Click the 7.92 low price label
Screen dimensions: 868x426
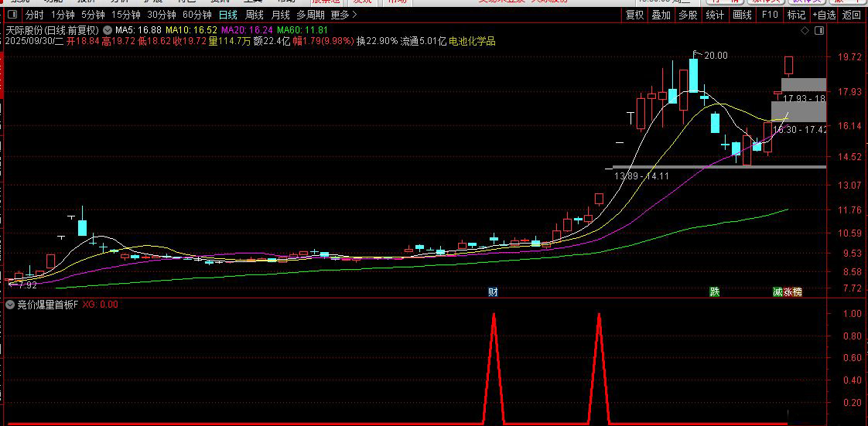pos(27,285)
